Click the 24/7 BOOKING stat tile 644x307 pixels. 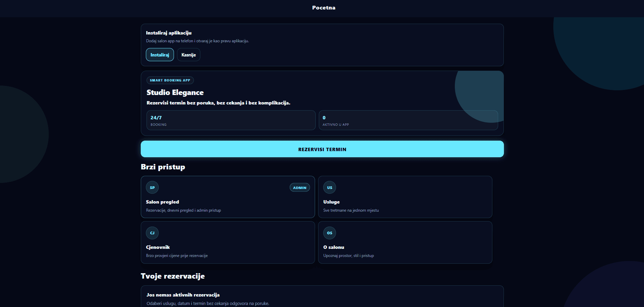click(231, 120)
